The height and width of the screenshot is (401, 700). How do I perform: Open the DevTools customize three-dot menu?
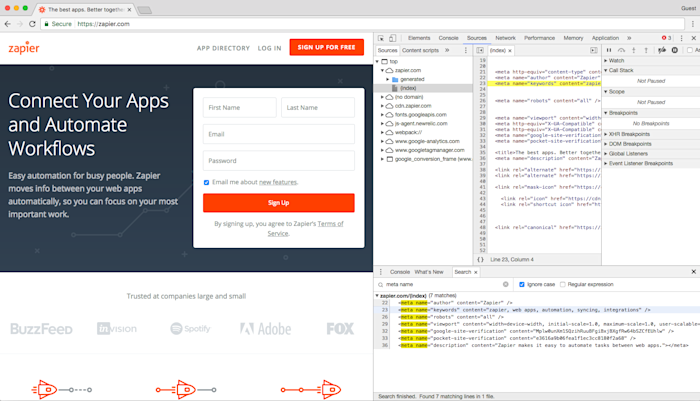tap(681, 38)
